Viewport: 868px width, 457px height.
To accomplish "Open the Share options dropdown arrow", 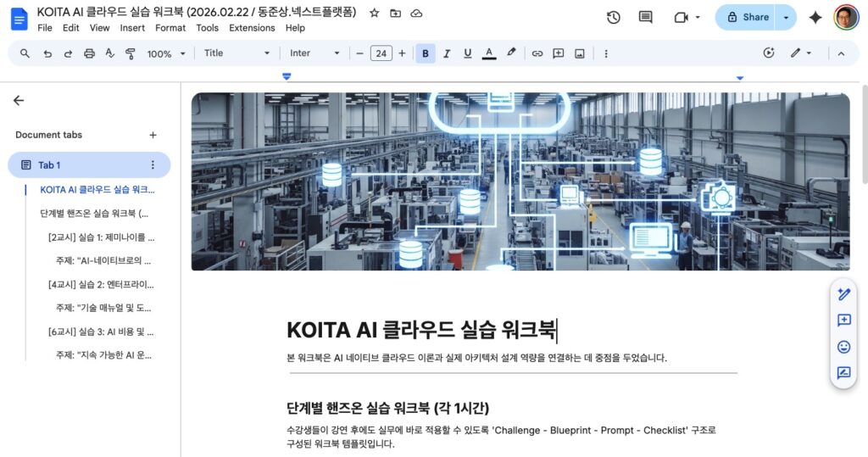I will coord(786,17).
